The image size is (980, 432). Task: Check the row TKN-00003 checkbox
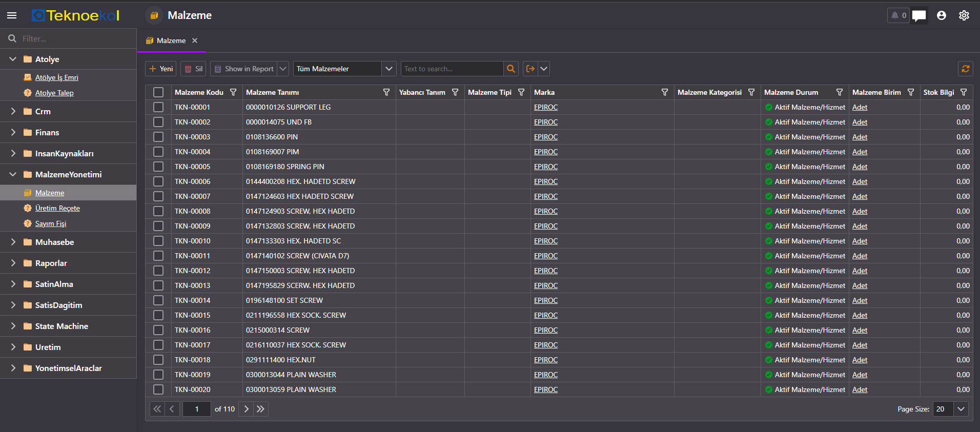158,137
